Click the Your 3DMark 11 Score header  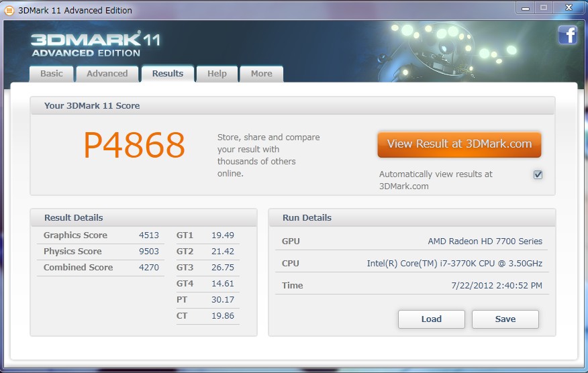coord(293,106)
